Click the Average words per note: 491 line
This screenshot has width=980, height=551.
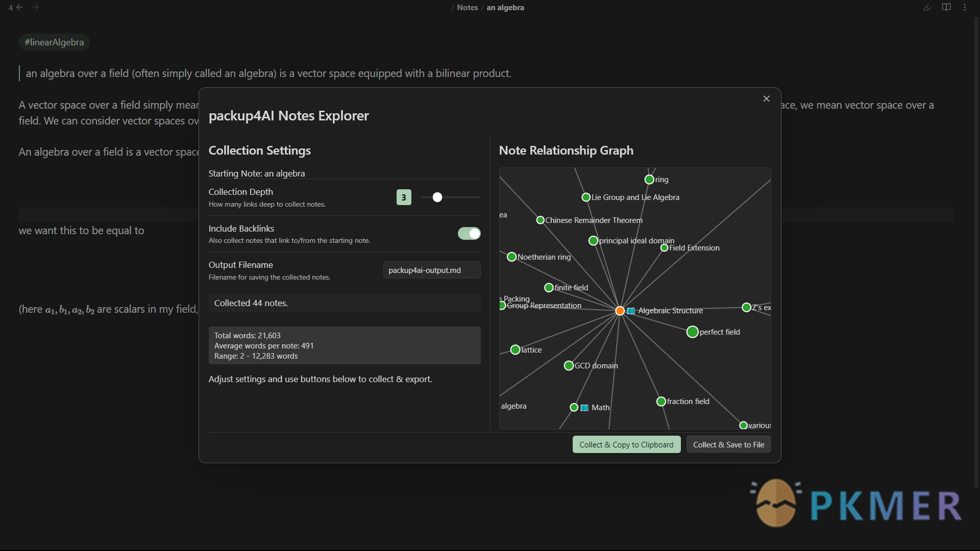pos(264,346)
